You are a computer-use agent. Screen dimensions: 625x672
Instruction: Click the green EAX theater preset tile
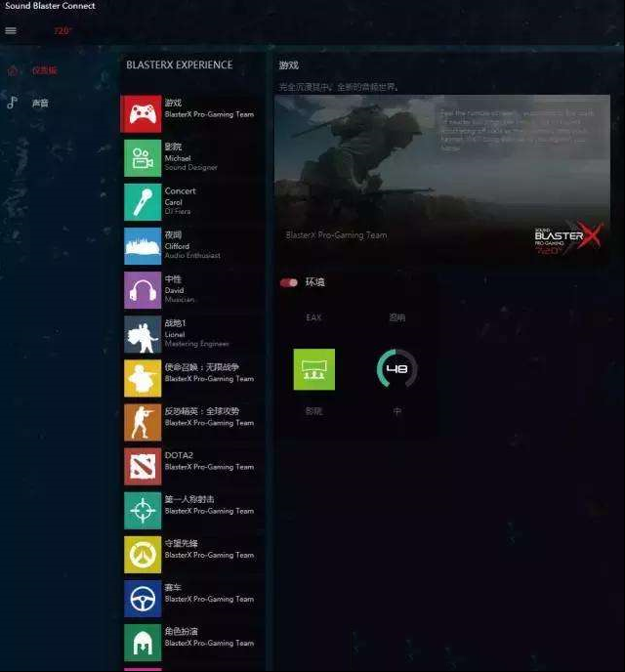[314, 369]
